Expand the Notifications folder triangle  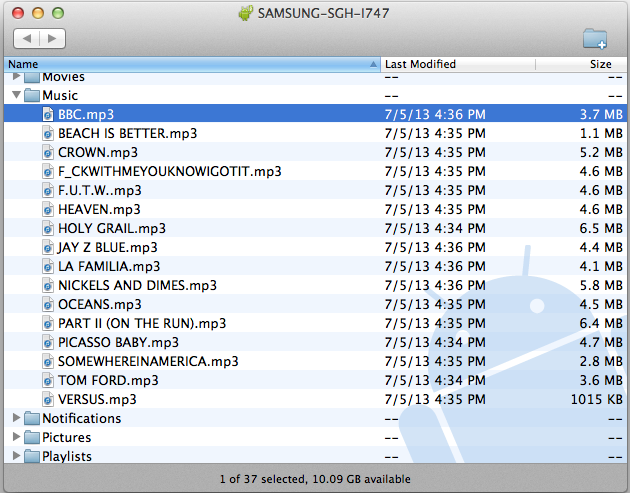16,418
